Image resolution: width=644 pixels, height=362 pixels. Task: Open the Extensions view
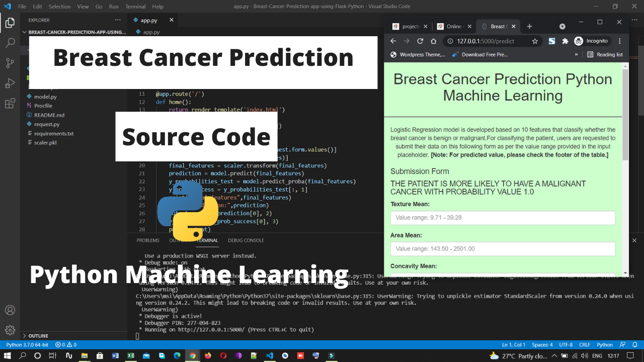point(10,104)
